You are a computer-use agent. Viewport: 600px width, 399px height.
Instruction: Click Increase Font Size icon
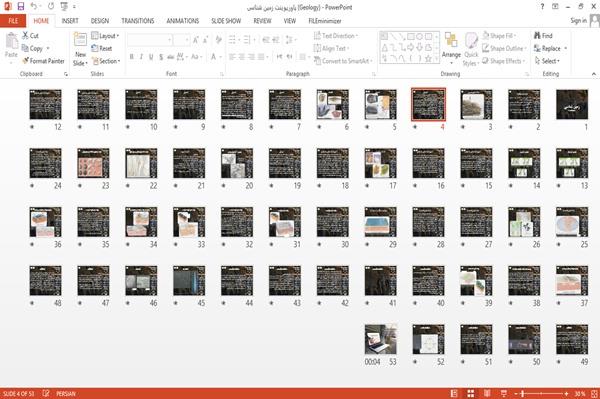click(196, 40)
